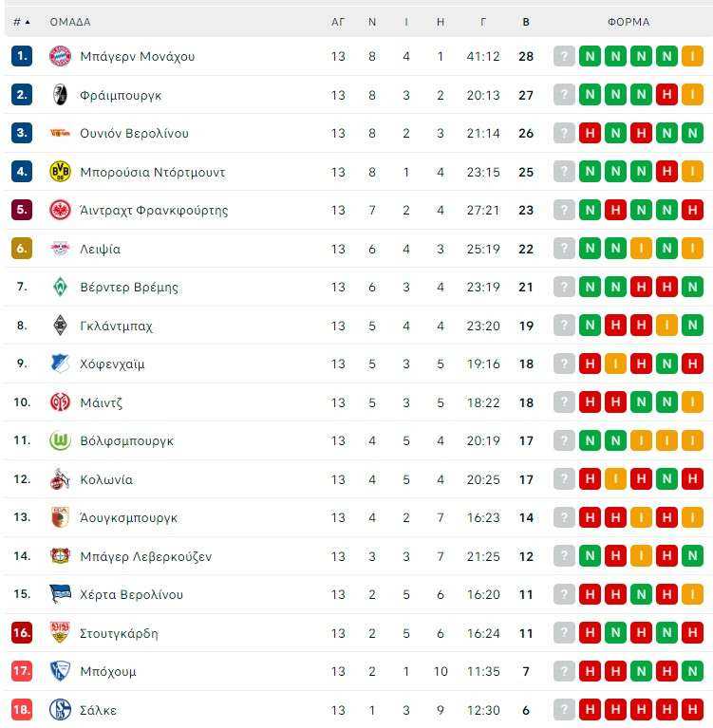This screenshot has height=728, width=713.
Task: Click the Bayern Munich club logo
Action: [x=60, y=57]
